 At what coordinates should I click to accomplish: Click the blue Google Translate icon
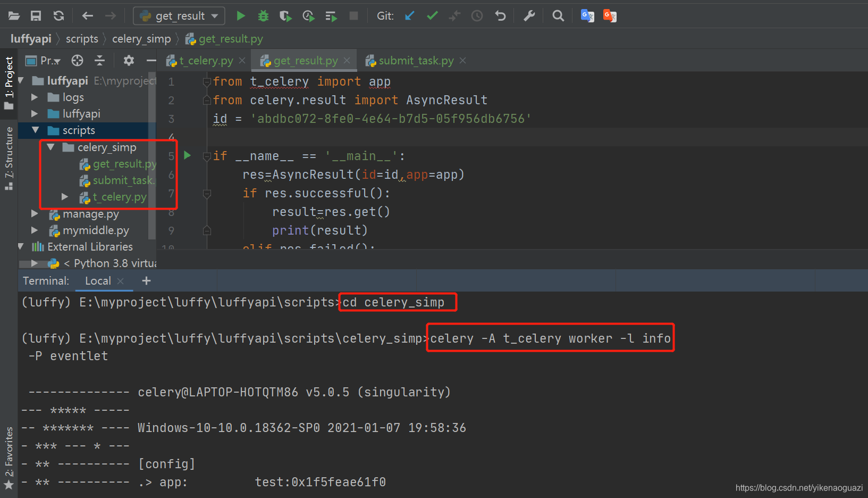587,16
